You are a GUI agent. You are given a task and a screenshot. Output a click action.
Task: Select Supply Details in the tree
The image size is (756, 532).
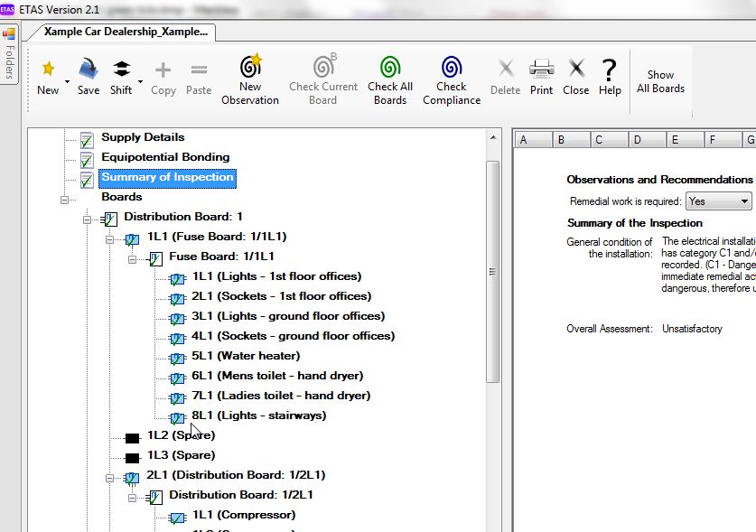click(143, 137)
